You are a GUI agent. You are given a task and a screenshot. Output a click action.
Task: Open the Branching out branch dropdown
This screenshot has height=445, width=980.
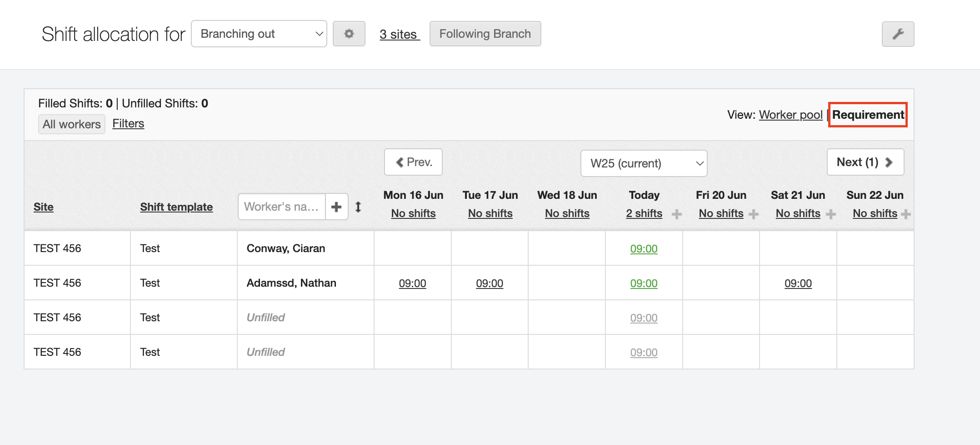click(259, 34)
